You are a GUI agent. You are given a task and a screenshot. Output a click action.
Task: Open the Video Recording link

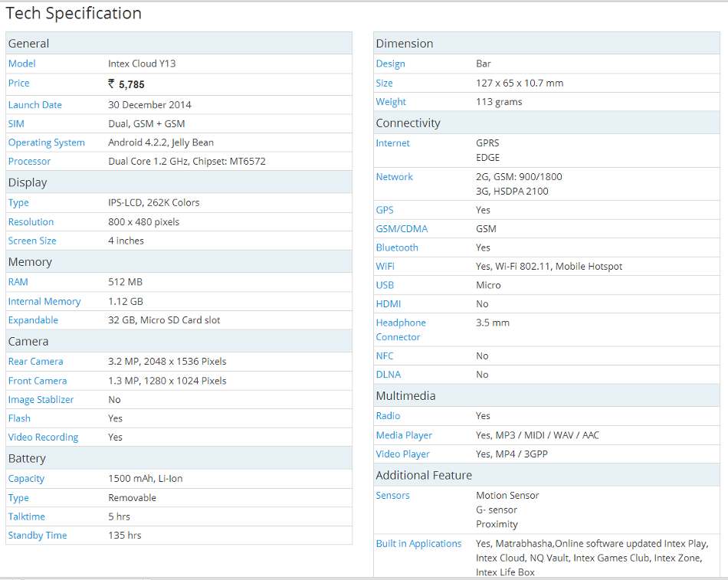pyautogui.click(x=43, y=437)
